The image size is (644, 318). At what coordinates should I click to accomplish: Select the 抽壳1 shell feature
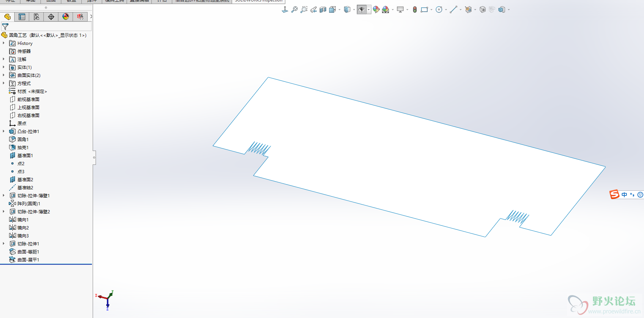click(x=19, y=147)
